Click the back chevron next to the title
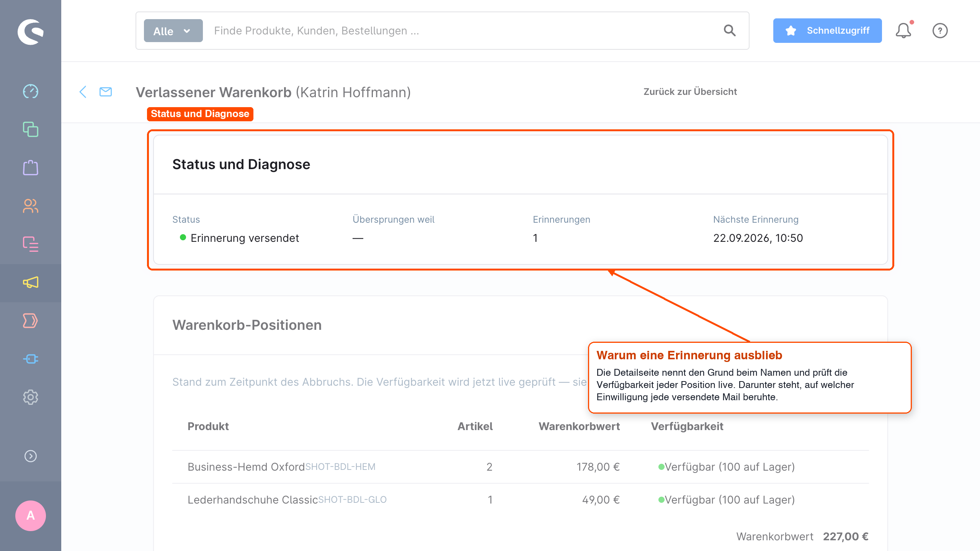This screenshot has width=980, height=551. coord(83,92)
